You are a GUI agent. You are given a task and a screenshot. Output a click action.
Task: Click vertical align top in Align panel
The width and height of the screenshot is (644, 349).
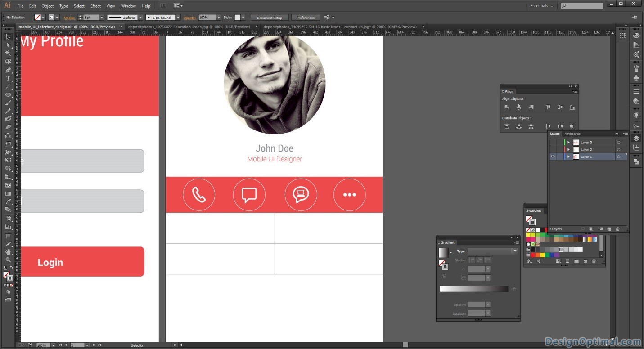pyautogui.click(x=548, y=107)
